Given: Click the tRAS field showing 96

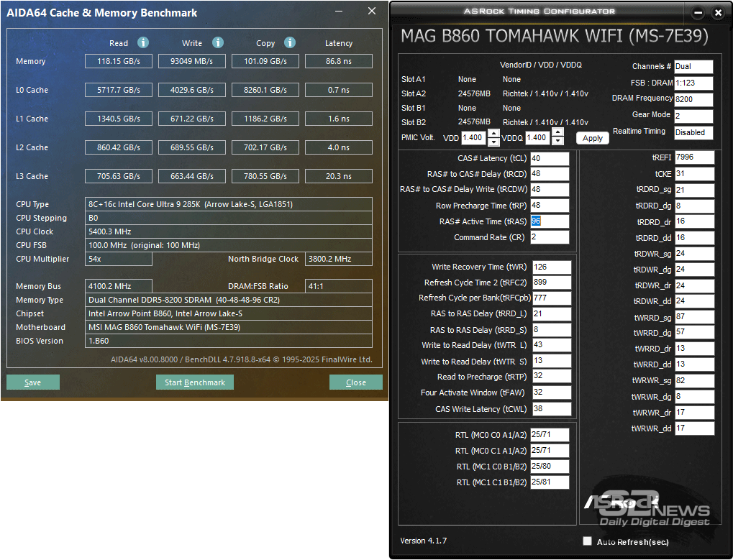Looking at the screenshot, I should click(550, 221).
